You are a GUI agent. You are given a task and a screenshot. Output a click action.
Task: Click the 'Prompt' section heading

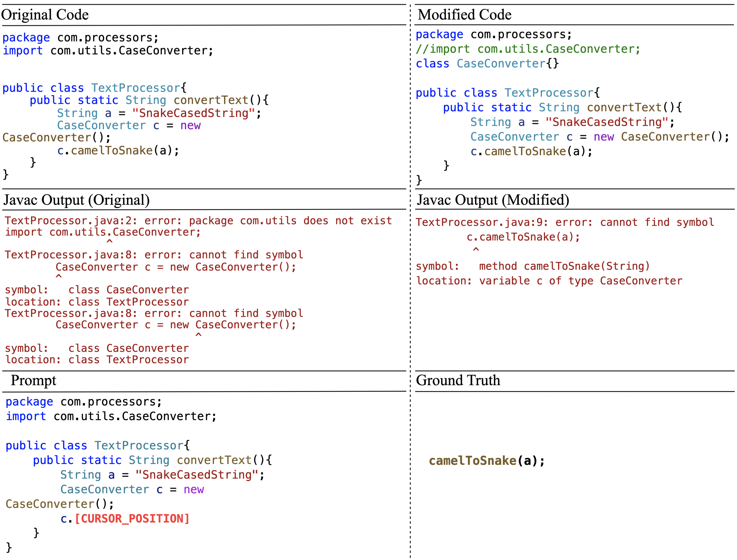33,380
